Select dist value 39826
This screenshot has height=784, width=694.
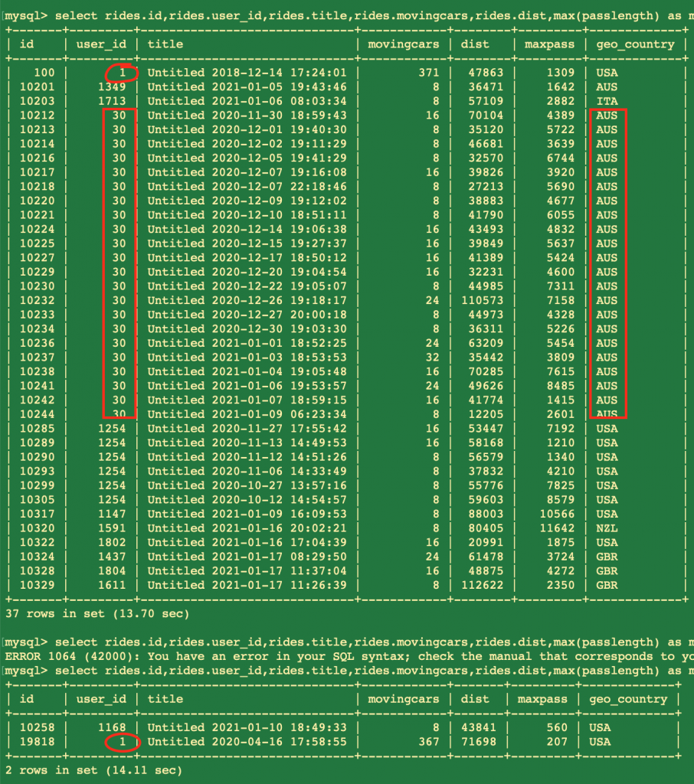tap(486, 172)
